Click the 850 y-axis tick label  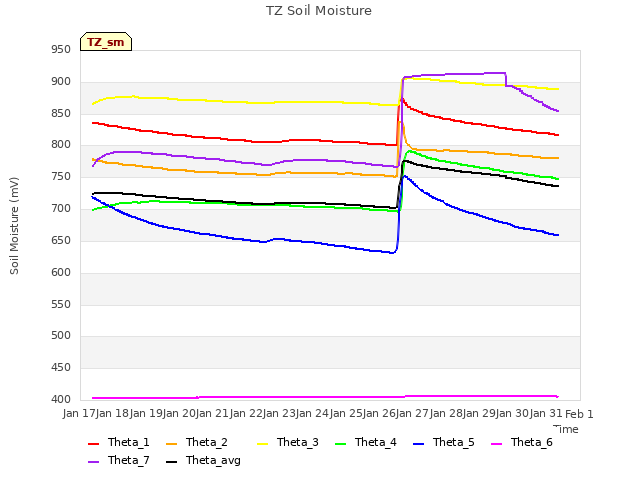61,113
